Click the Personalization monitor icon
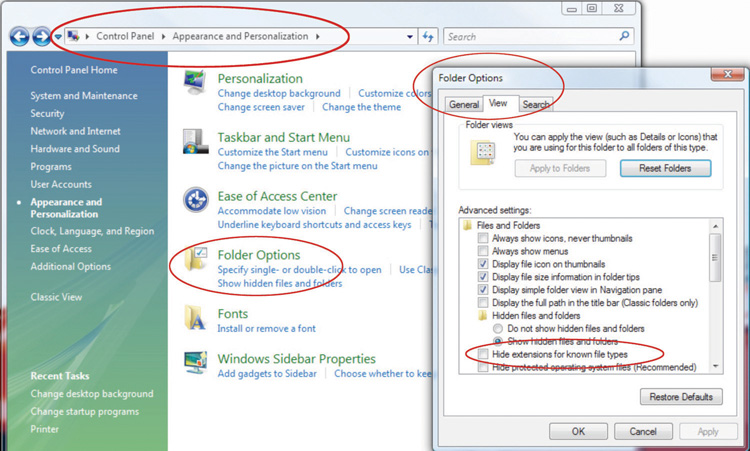750x451 pixels. [x=195, y=82]
